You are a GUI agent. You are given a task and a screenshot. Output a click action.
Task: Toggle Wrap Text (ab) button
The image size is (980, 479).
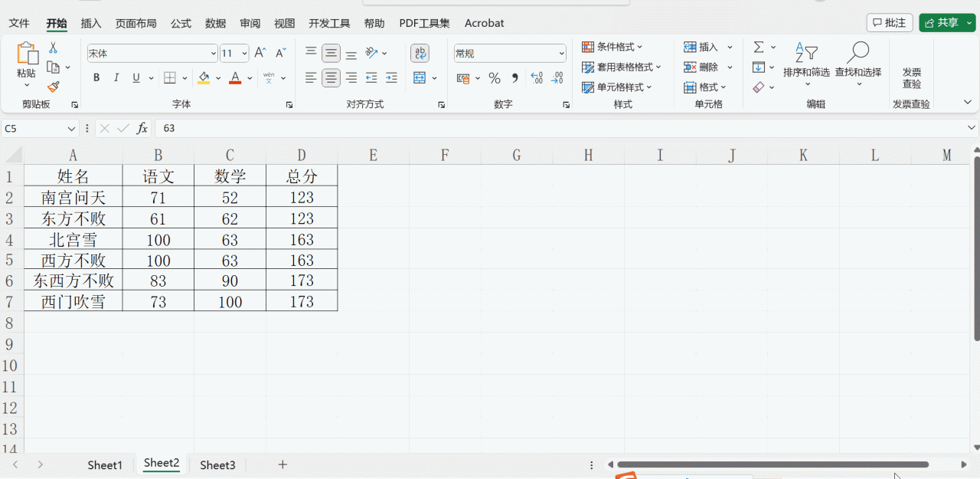420,53
